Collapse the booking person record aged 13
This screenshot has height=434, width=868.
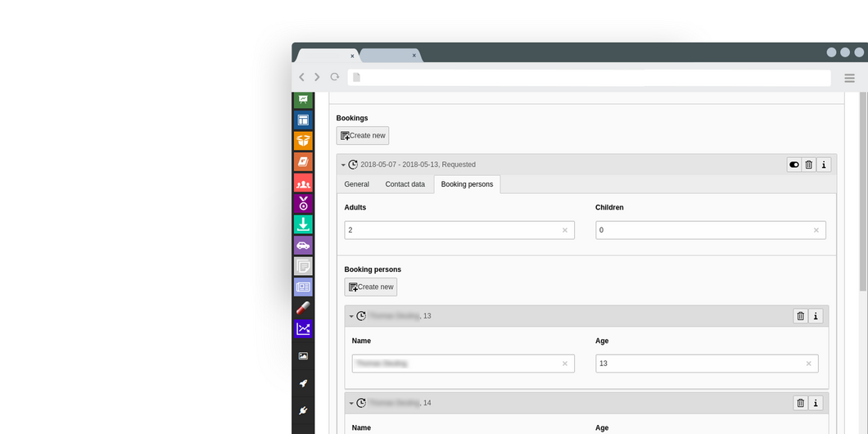coord(351,317)
